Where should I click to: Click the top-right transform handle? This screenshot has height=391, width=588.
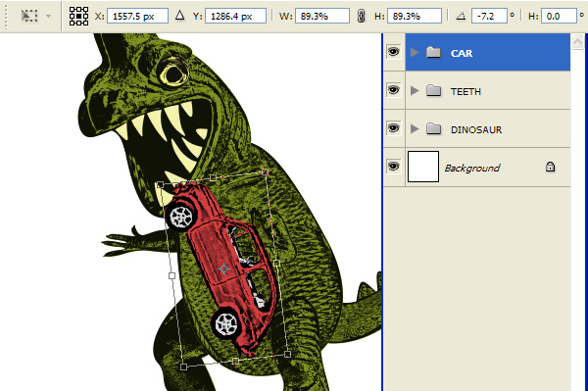point(266,172)
